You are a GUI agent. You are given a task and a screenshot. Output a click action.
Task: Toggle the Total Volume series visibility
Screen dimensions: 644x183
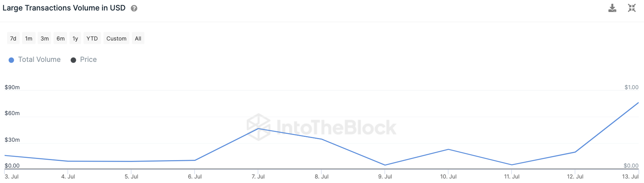(39, 60)
